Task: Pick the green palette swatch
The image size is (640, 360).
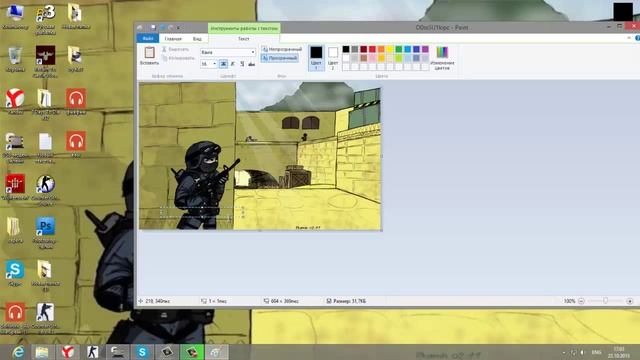Action: pyautogui.click(x=399, y=49)
